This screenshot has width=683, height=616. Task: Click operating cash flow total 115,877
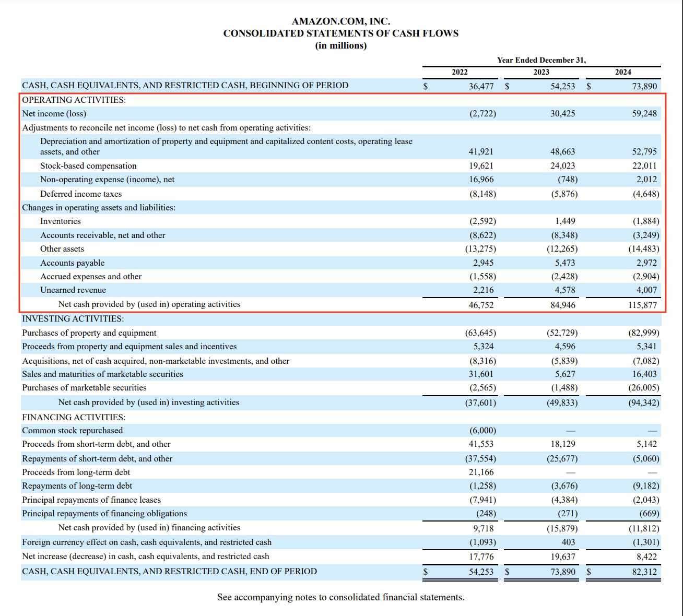tap(642, 305)
